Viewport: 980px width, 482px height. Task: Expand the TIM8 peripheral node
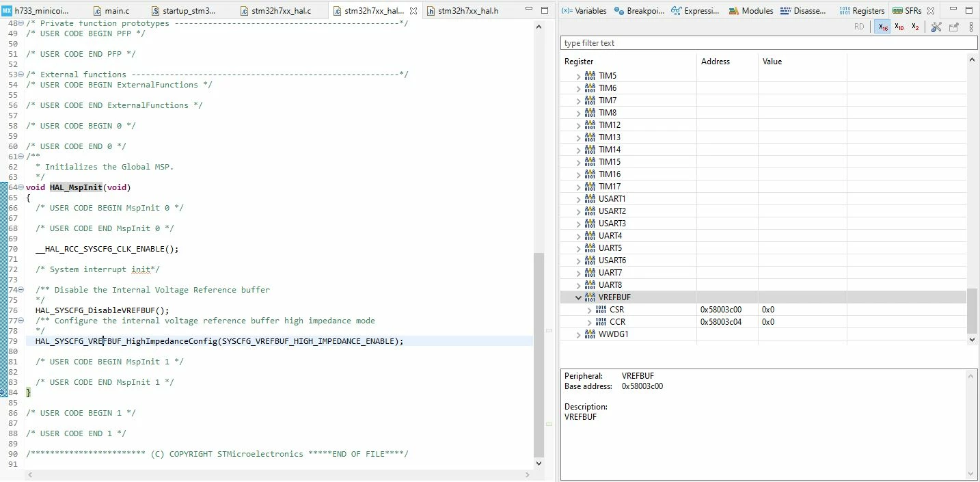[578, 113]
